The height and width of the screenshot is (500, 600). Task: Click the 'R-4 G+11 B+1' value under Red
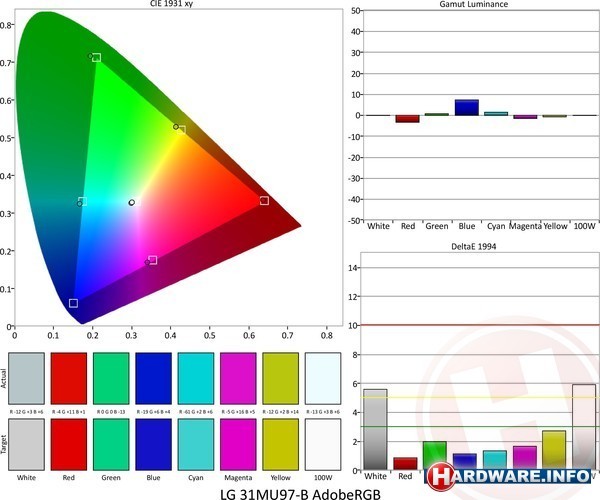pos(69,412)
